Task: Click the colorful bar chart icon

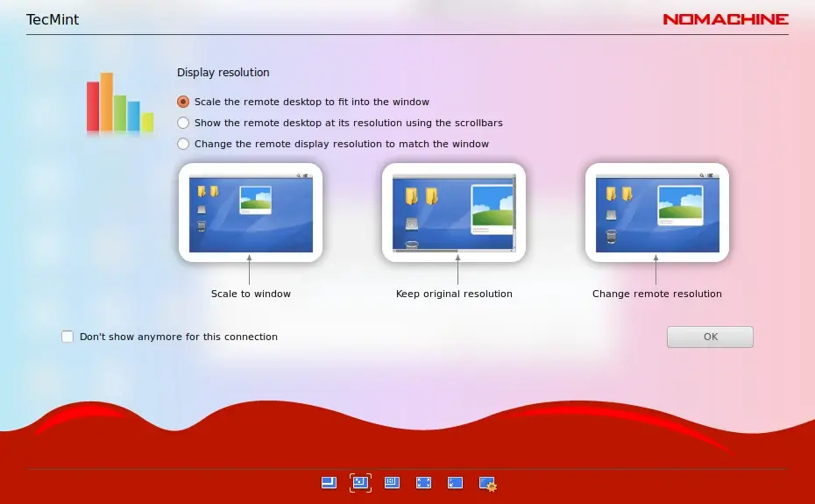Action: [x=120, y=103]
